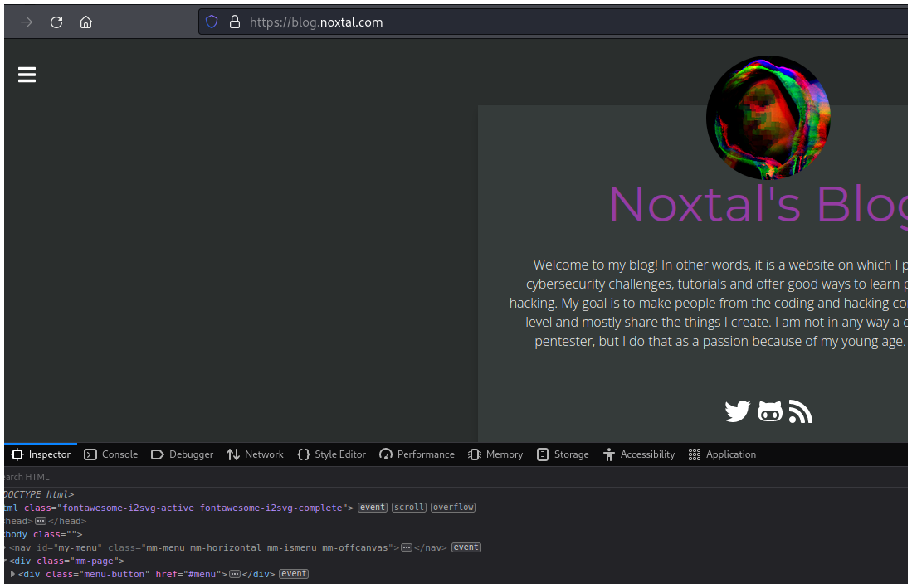This screenshot has width=912, height=588.
Task: Select the Storage tab
Action: click(x=563, y=454)
